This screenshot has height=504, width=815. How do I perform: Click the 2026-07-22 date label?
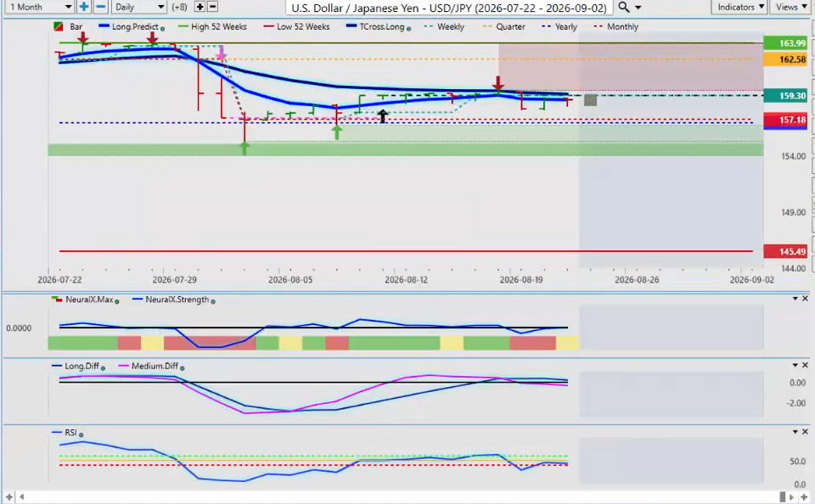59,279
